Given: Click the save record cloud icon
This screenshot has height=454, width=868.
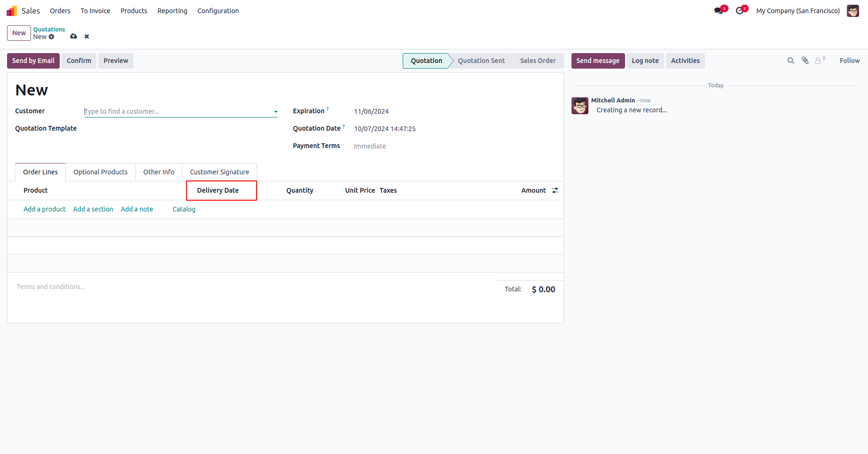Looking at the screenshot, I should [74, 36].
